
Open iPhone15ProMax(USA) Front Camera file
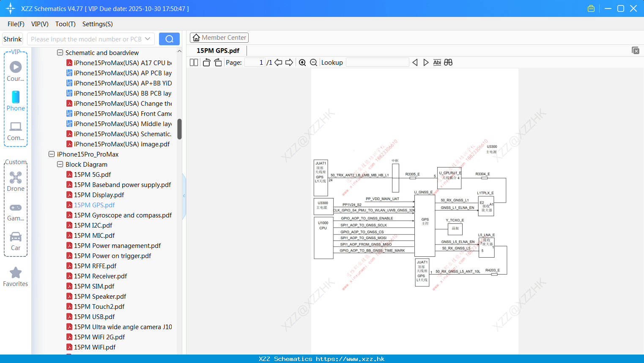tap(123, 113)
